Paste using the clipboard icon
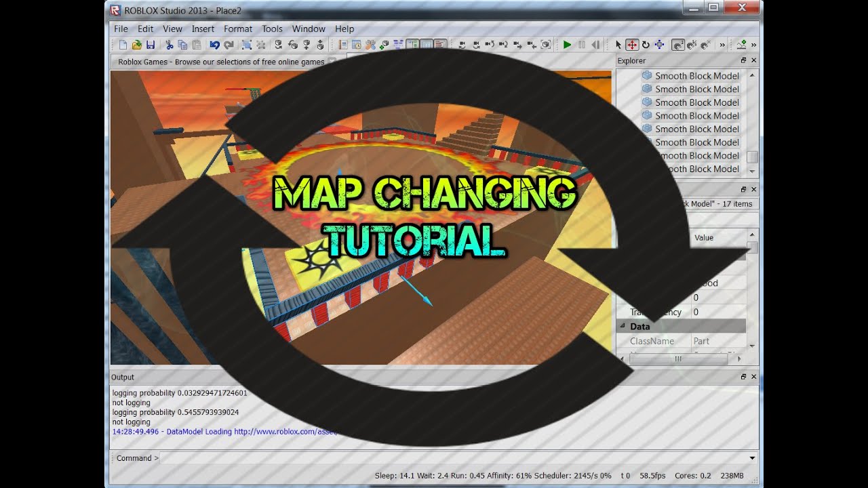 coord(197,45)
